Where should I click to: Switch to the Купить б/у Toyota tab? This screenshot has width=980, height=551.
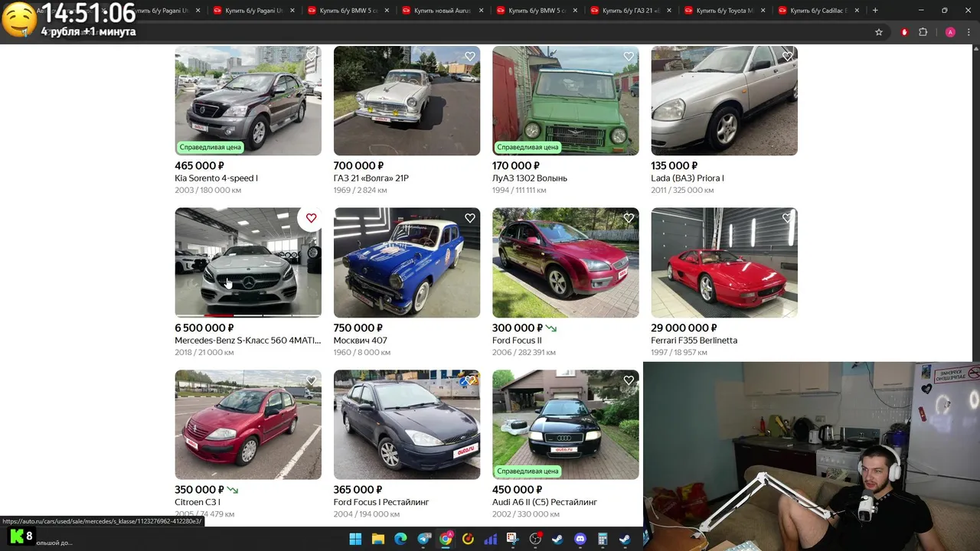tap(726, 11)
